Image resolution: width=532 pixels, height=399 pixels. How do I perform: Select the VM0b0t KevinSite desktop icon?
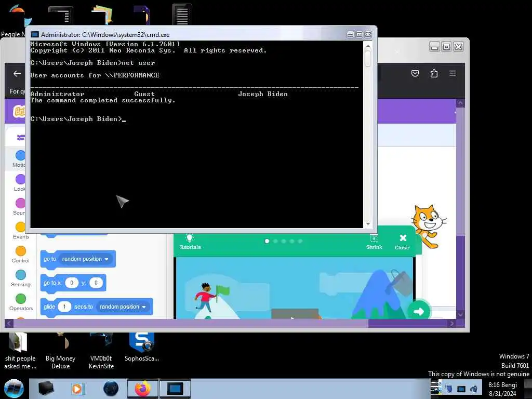pyautogui.click(x=101, y=351)
